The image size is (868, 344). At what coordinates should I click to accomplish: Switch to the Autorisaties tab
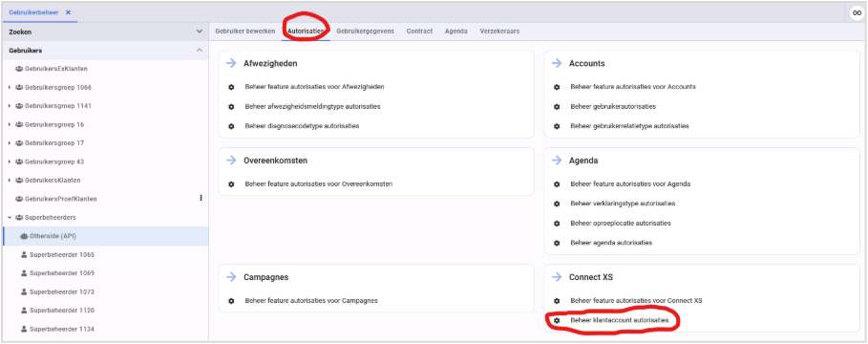pyautogui.click(x=306, y=31)
